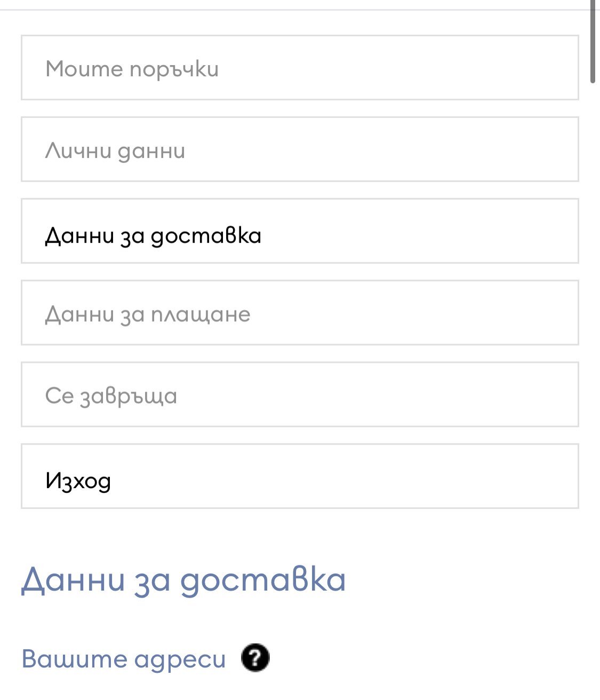600x700 pixels.
Task: Click the help icon beside Вашите адреси
Action: (255, 658)
